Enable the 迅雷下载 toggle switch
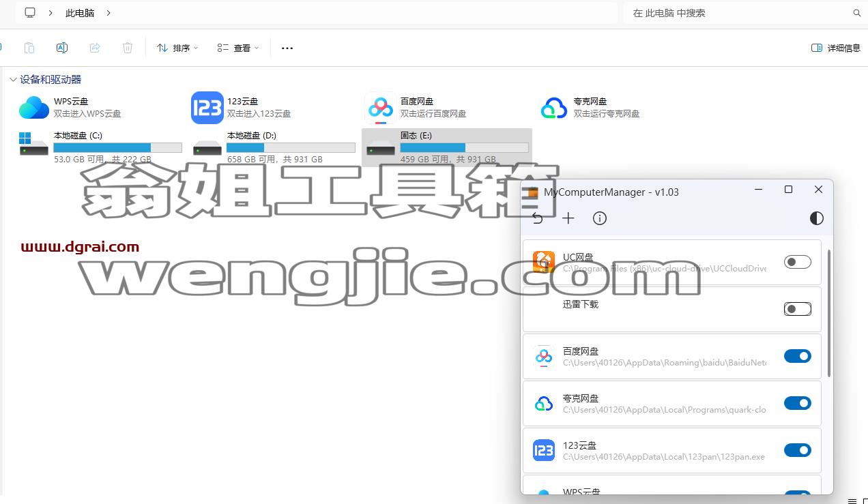The image size is (868, 504). click(x=798, y=309)
